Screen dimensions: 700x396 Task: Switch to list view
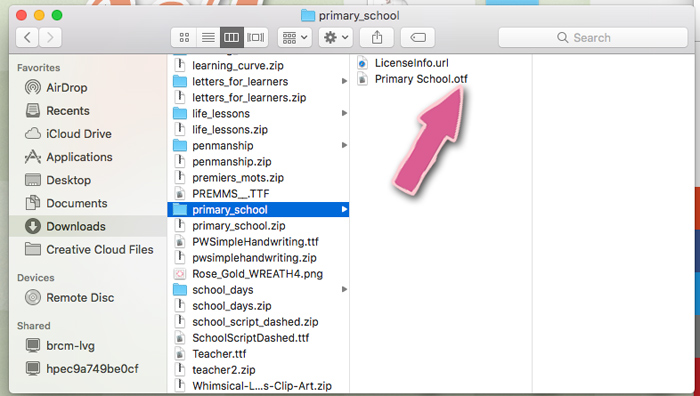pyautogui.click(x=208, y=38)
